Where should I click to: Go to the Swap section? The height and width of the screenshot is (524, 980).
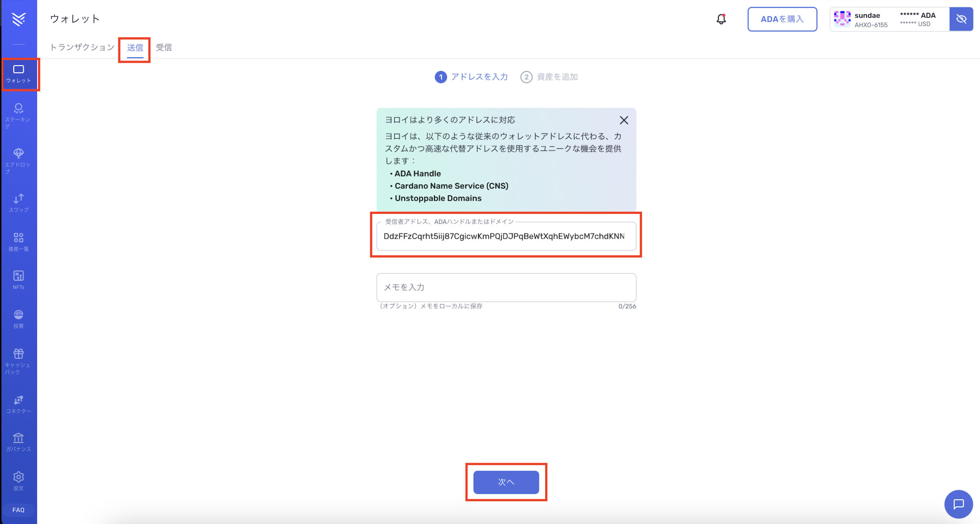pos(18,202)
